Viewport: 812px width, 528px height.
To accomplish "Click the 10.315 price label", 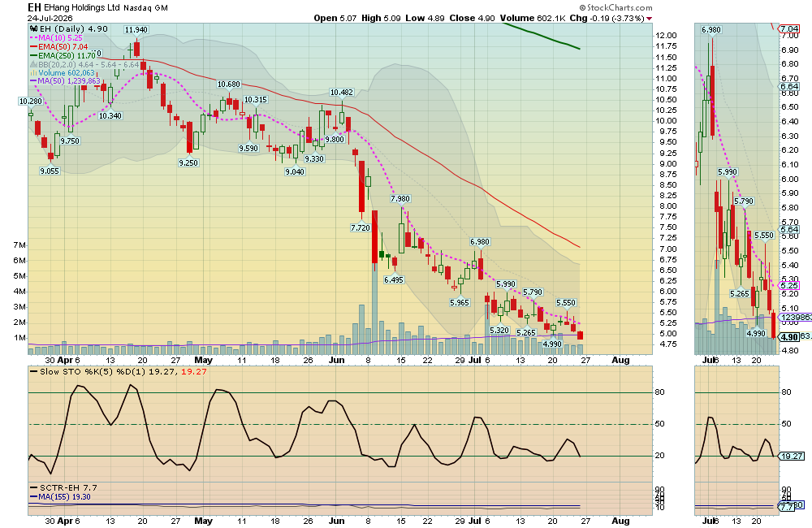I will 255,99.
